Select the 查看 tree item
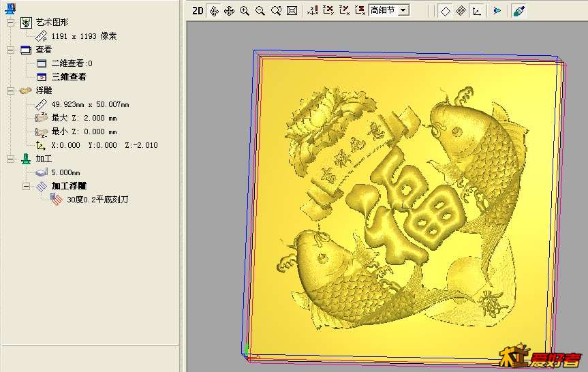588x372 pixels. point(44,50)
